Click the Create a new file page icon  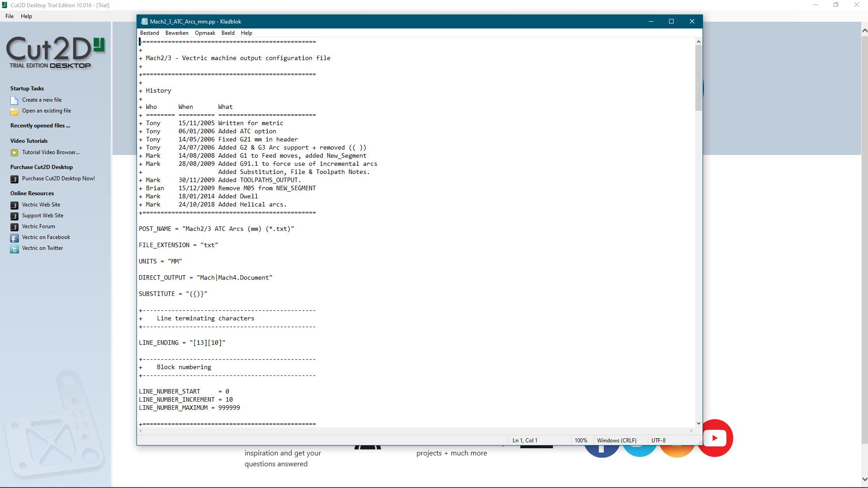point(14,100)
